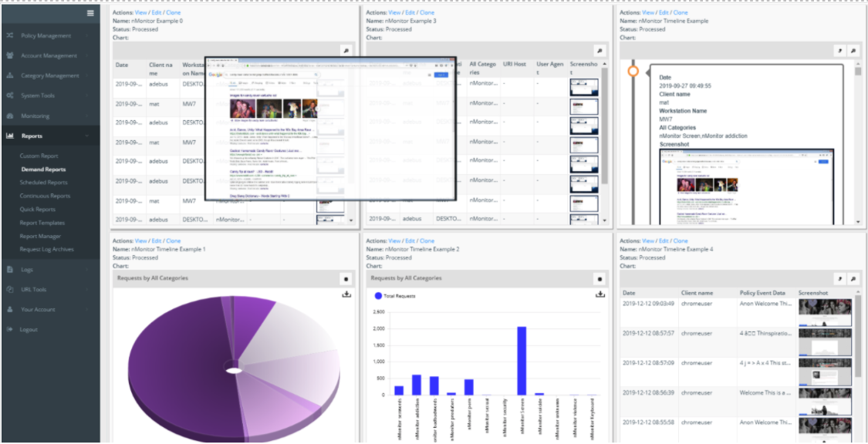
Task: Open Scheduled Reports from the Reports submenu
Action: pyautogui.click(x=43, y=183)
